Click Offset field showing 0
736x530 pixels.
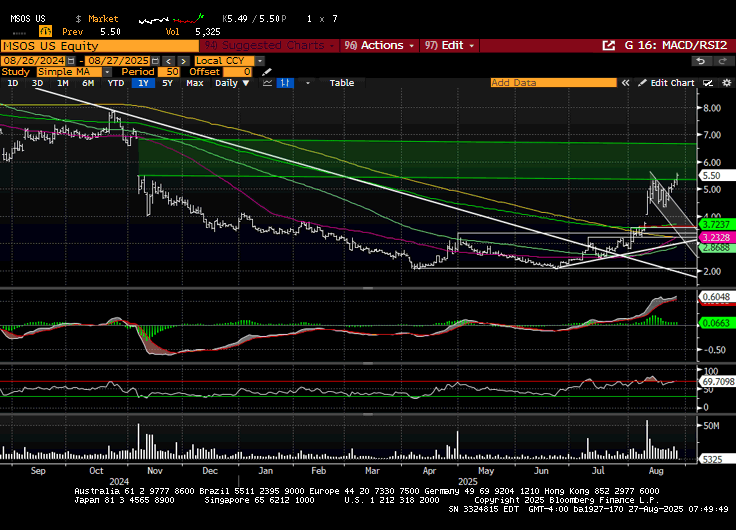pos(237,72)
